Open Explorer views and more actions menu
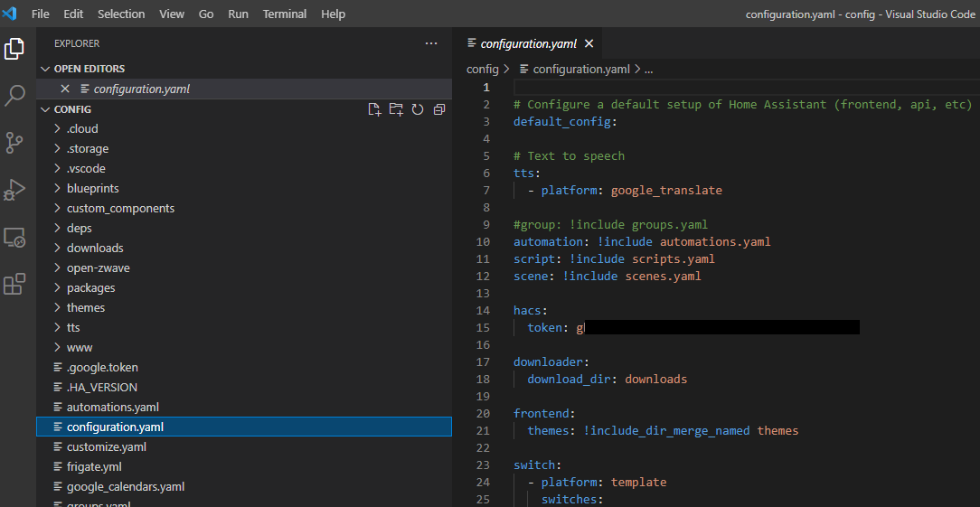The width and height of the screenshot is (980, 507). [430, 43]
